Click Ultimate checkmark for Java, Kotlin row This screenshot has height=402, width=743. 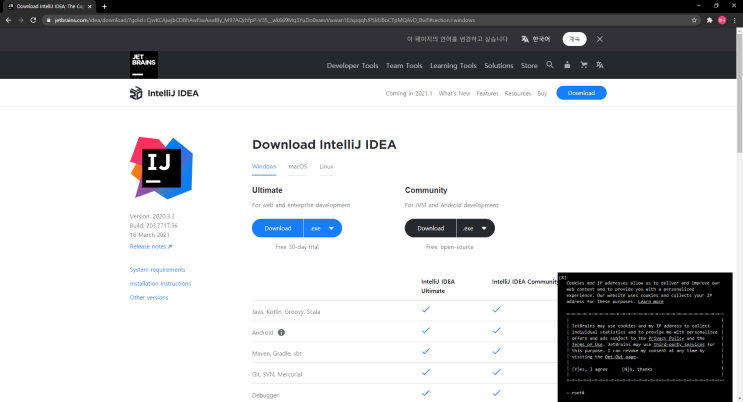[x=426, y=310]
